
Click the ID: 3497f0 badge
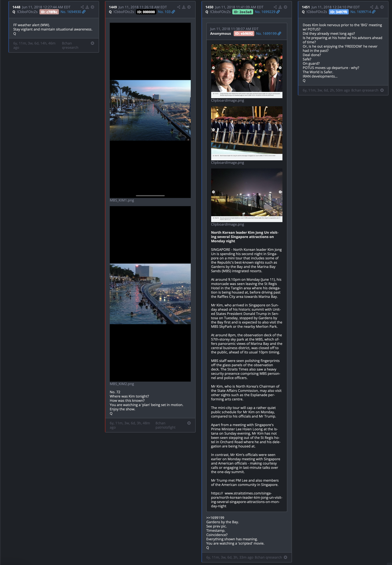pos(339,12)
